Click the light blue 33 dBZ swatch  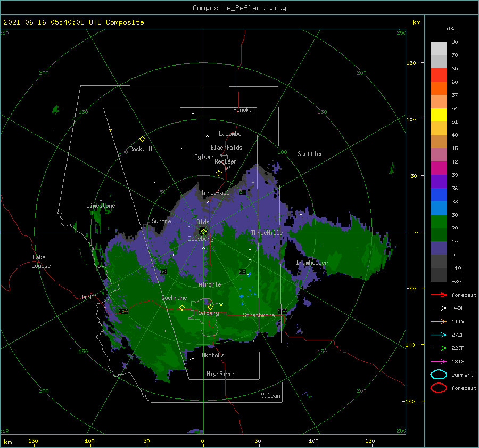click(x=439, y=208)
